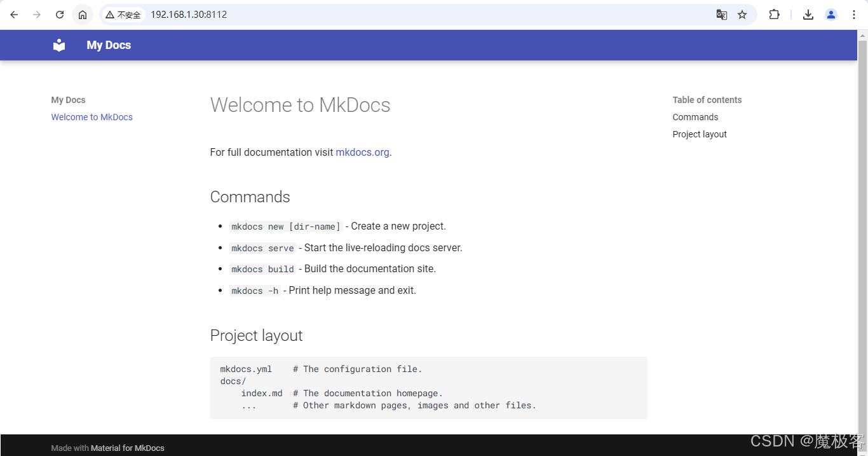Open the downloads icon

(808, 15)
